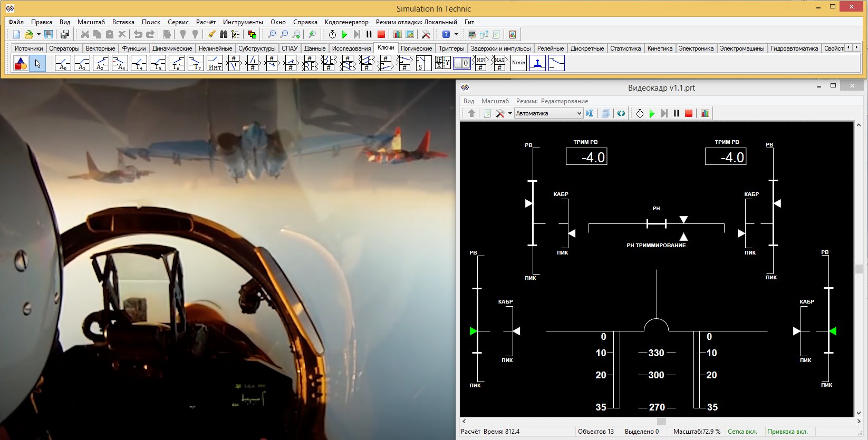868x440 pixels.
Task: Switch to the Логические tab
Action: coord(416,48)
